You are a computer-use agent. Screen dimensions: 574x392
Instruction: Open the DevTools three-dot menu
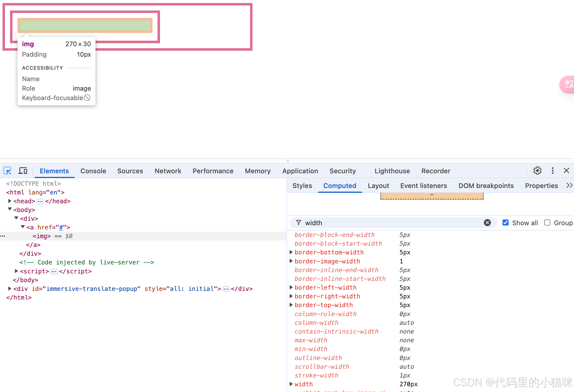pos(552,171)
